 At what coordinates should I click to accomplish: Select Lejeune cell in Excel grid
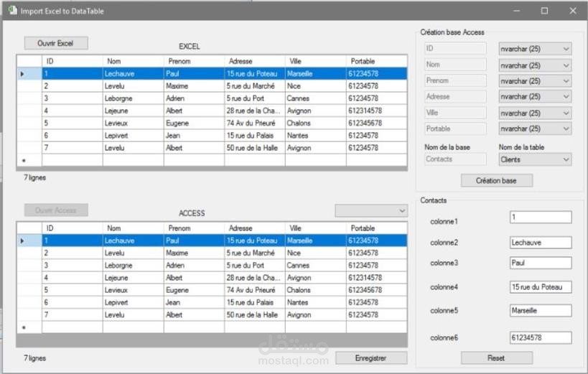click(133, 111)
